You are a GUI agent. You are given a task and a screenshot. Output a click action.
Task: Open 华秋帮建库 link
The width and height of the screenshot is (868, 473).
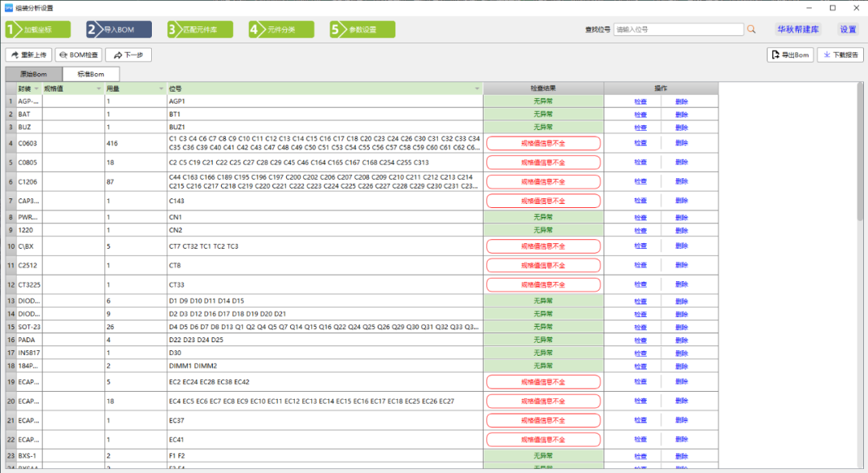tap(798, 30)
